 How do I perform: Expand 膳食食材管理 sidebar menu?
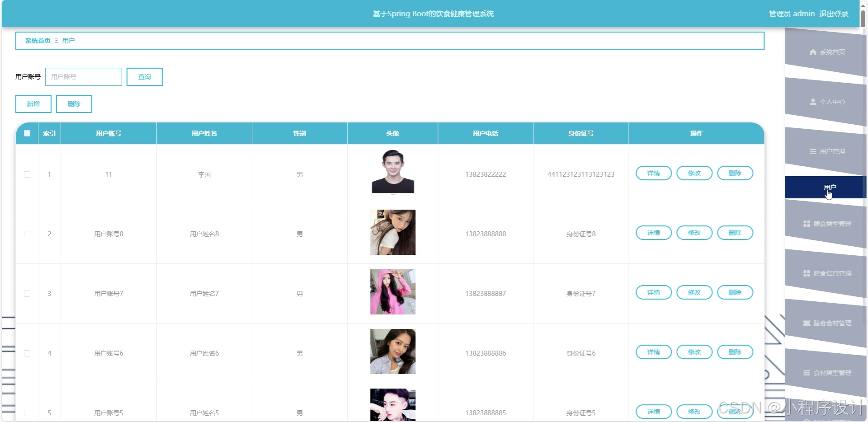(x=826, y=323)
